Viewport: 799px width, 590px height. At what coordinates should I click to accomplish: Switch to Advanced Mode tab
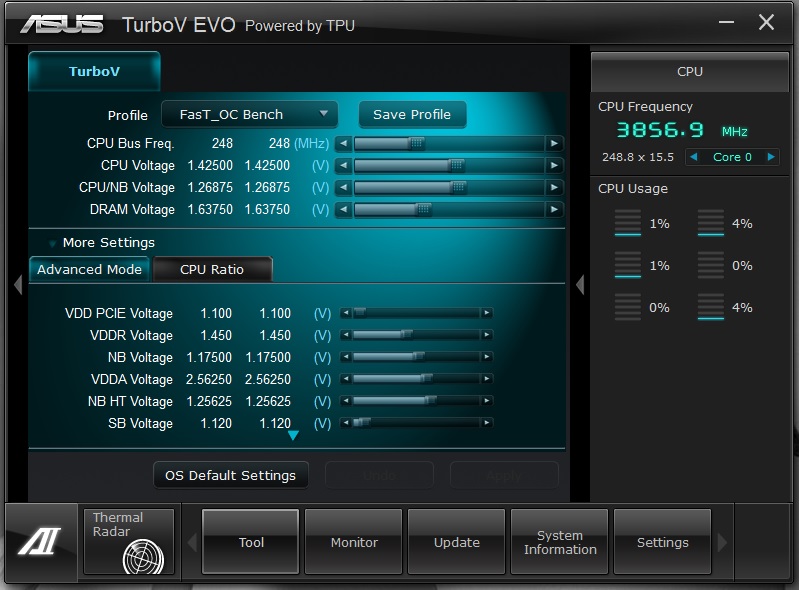[90, 269]
